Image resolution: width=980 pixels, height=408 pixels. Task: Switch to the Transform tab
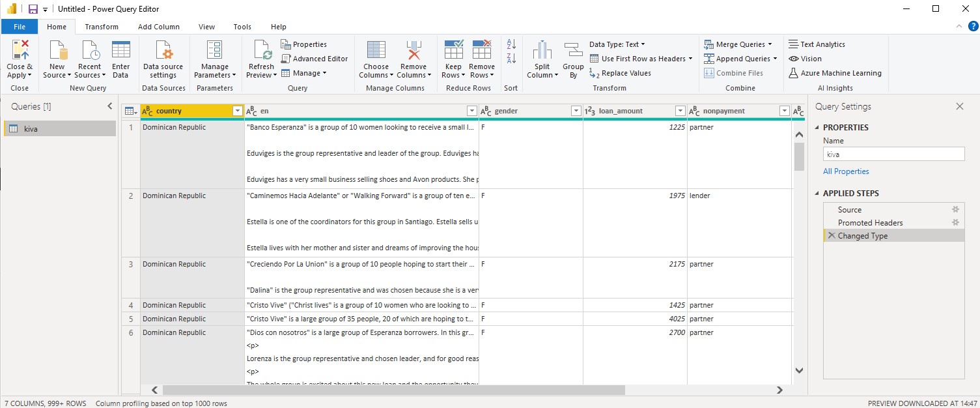pyautogui.click(x=102, y=27)
